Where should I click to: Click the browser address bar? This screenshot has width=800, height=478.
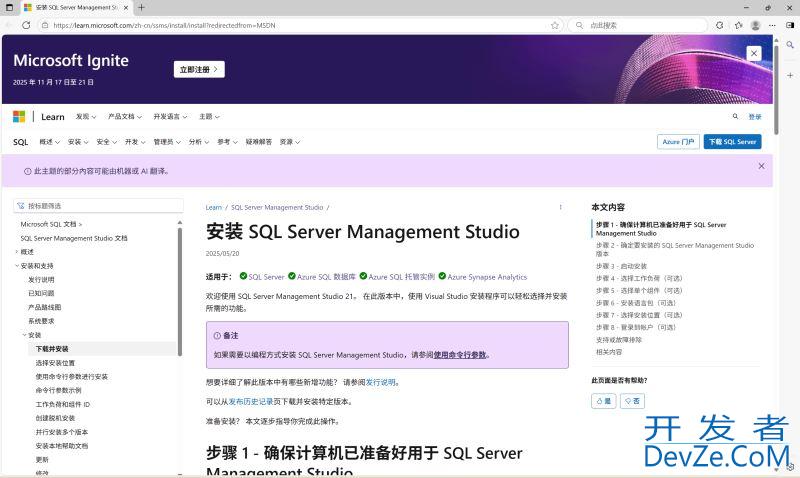pos(300,25)
